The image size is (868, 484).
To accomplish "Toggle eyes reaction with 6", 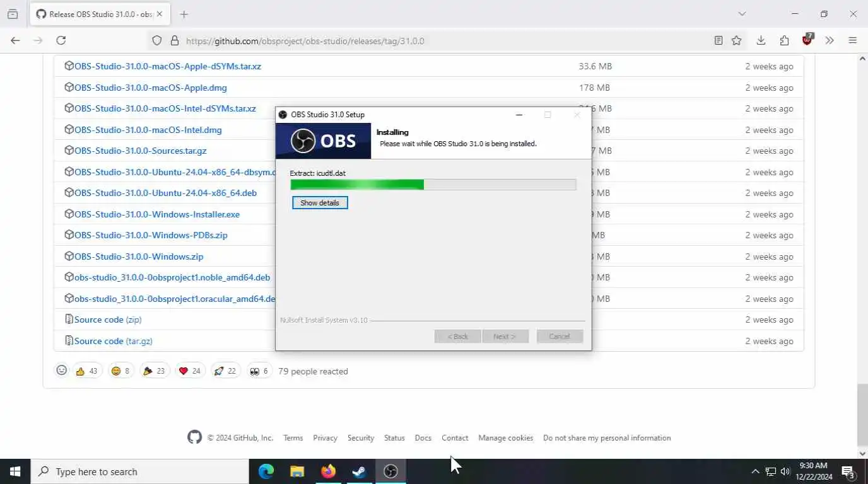I will tap(259, 371).
